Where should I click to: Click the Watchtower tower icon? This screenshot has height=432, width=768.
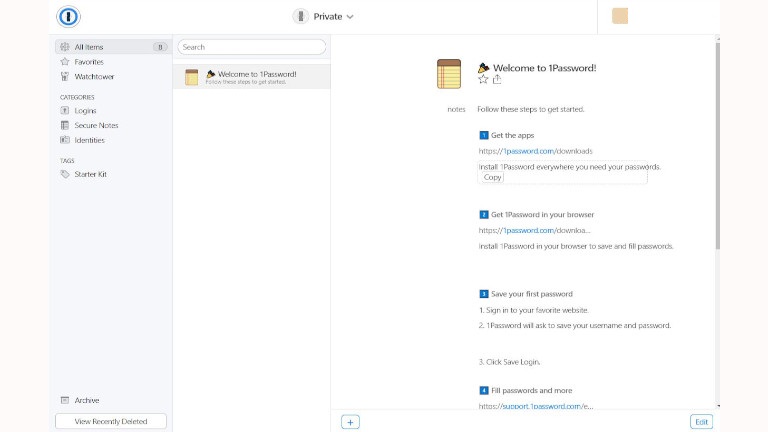pos(65,76)
